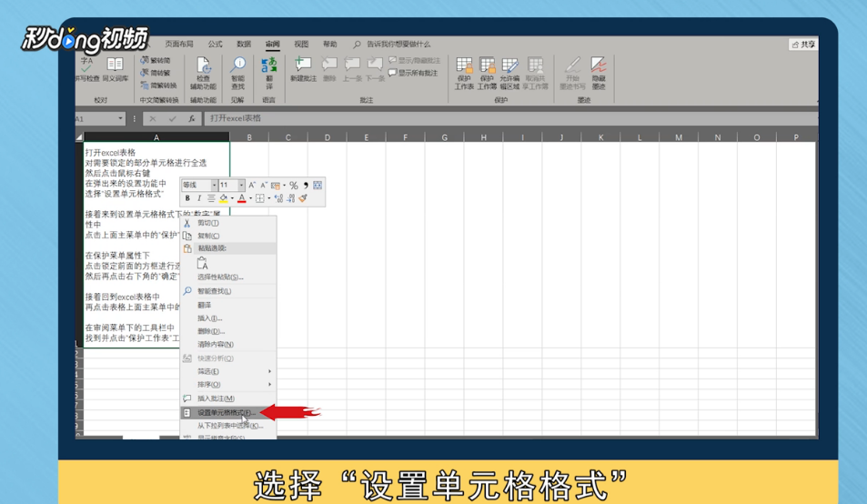
Task: Click the yellow fill color button
Action: [x=224, y=198]
